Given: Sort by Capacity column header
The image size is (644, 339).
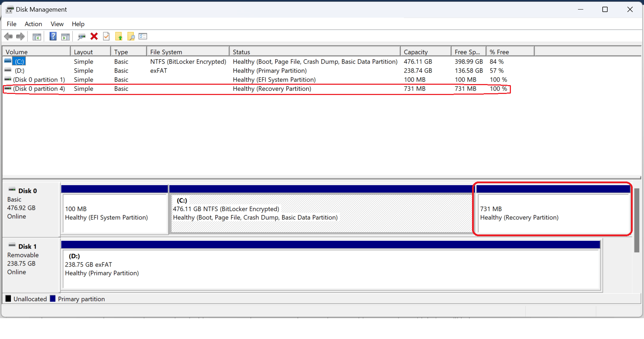Looking at the screenshot, I should (426, 52).
